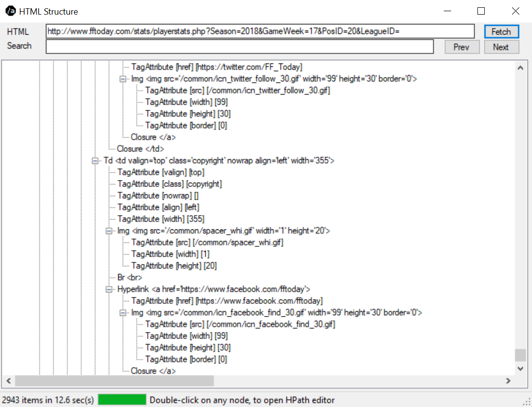Image resolution: width=532 pixels, height=407 pixels.
Task: Click the horizontal scrollbar right arrow
Action: [508, 381]
